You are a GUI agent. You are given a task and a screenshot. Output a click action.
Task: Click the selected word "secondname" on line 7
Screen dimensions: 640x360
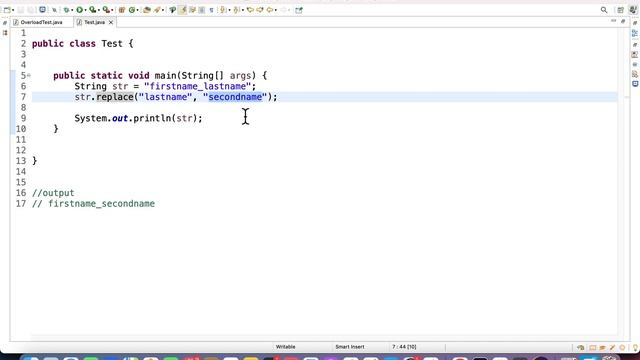point(235,97)
